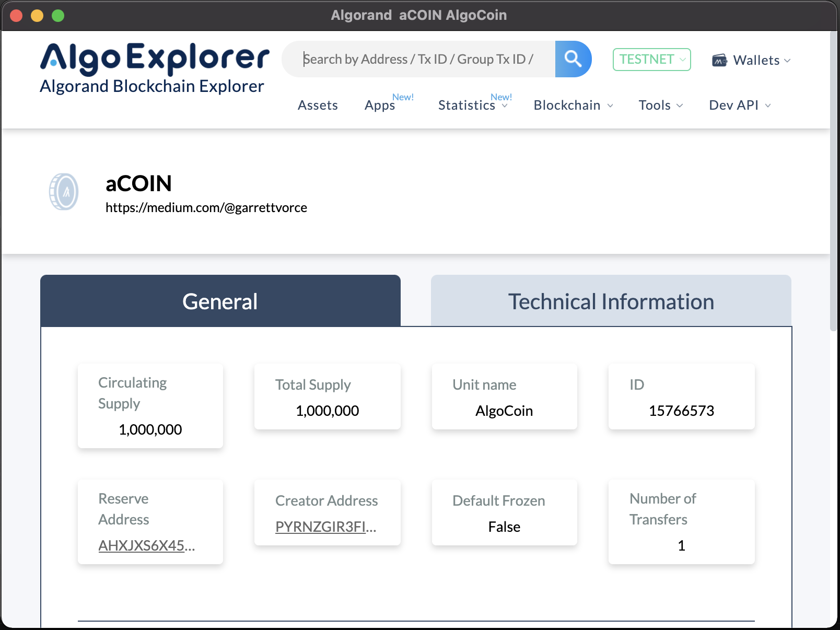Click the aCOIN asset title
Screen dimensions: 840x630
click(x=138, y=183)
